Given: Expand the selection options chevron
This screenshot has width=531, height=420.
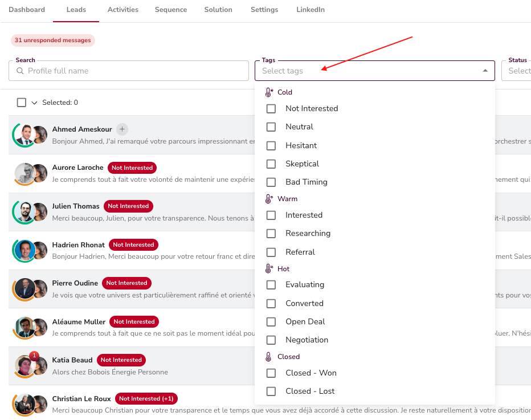Looking at the screenshot, I should [34, 103].
